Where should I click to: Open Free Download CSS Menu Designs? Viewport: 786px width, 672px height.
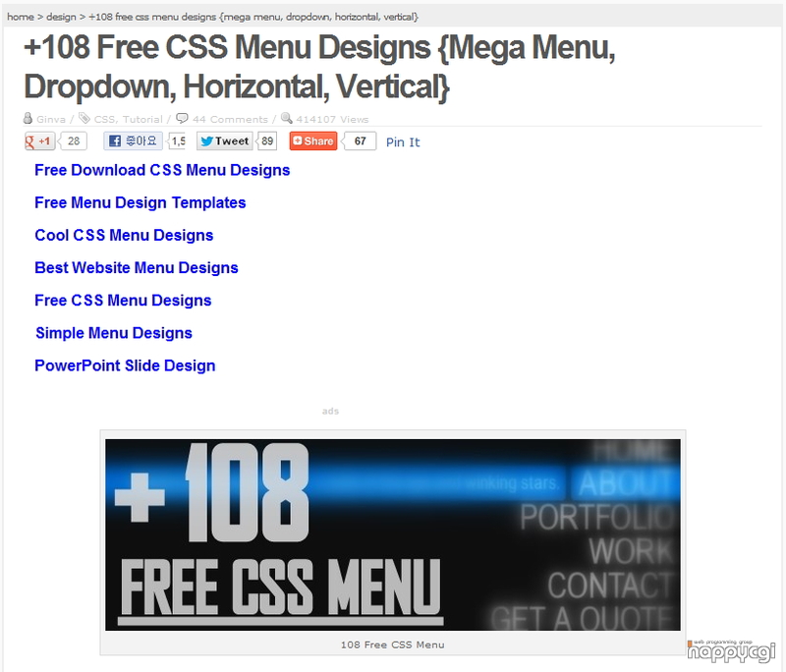click(162, 170)
